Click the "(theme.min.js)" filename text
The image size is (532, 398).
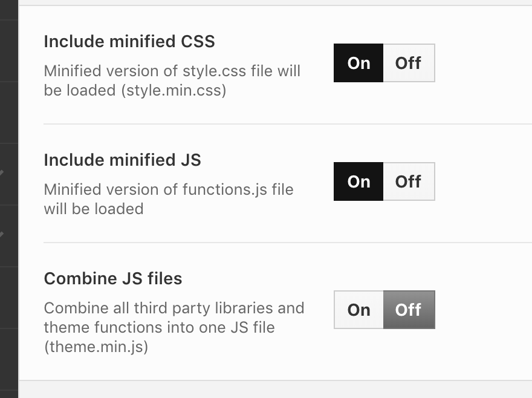tap(96, 347)
